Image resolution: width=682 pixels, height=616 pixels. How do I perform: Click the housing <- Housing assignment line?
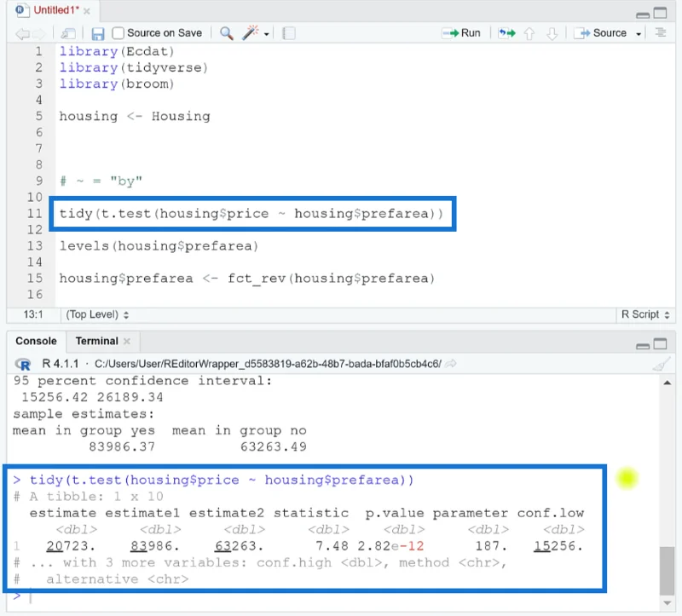coord(135,117)
